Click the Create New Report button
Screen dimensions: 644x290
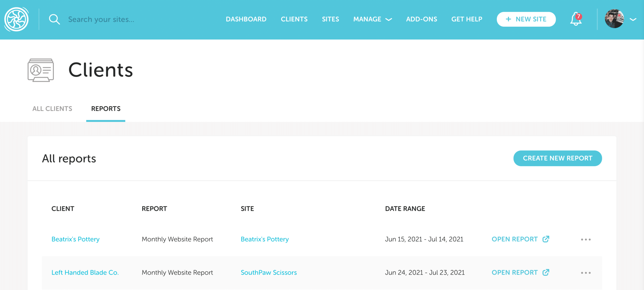tap(557, 158)
